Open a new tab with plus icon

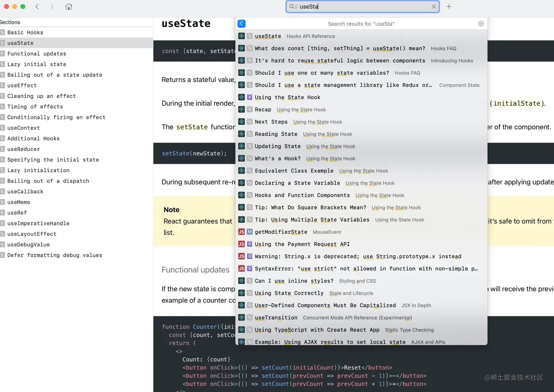pyautogui.click(x=449, y=7)
